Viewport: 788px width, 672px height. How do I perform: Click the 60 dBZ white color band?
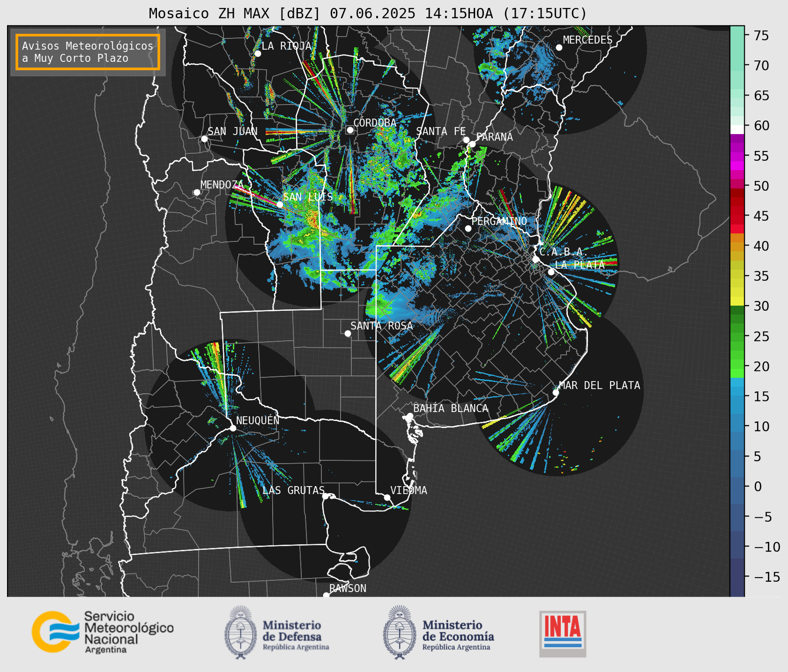(x=737, y=129)
